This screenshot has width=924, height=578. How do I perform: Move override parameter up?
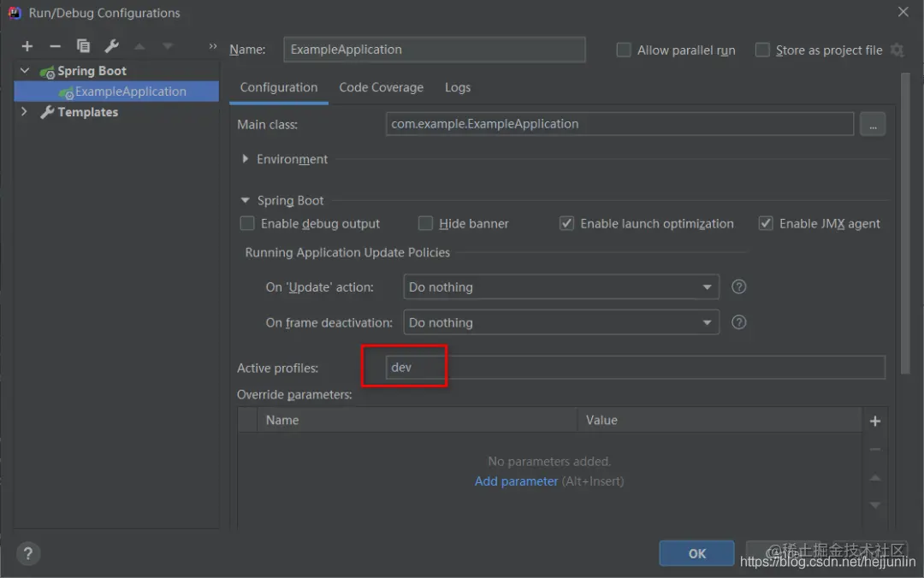click(x=875, y=478)
